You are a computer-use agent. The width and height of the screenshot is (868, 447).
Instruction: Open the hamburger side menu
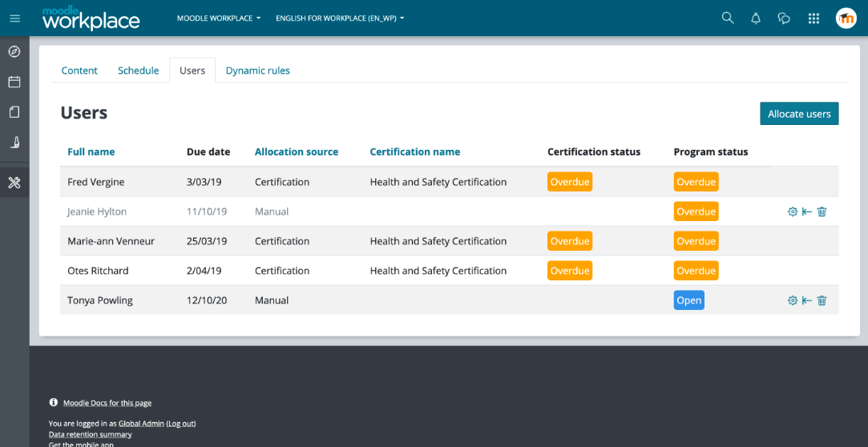coord(15,18)
